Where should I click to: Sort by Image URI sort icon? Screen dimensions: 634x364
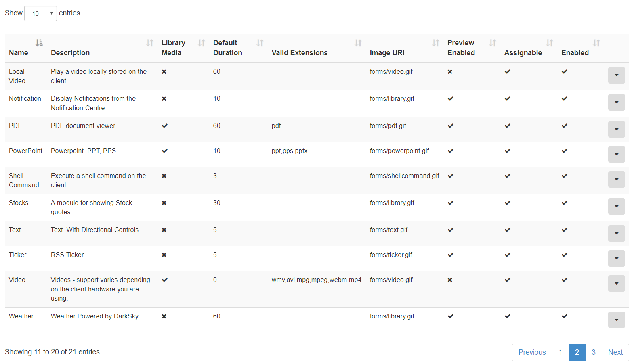[436, 43]
